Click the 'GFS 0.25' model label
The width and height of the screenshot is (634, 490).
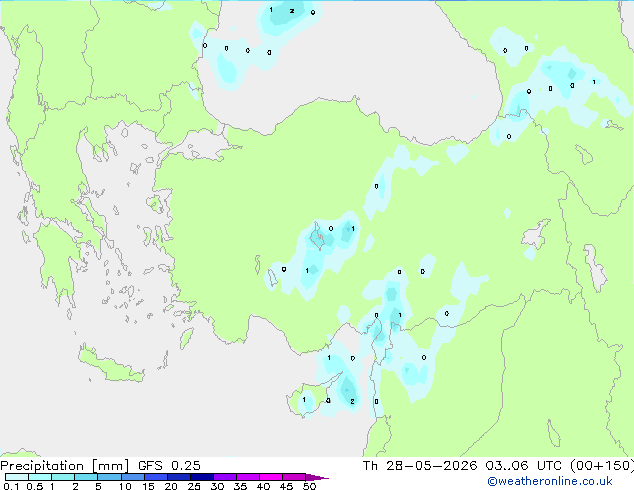point(169,466)
